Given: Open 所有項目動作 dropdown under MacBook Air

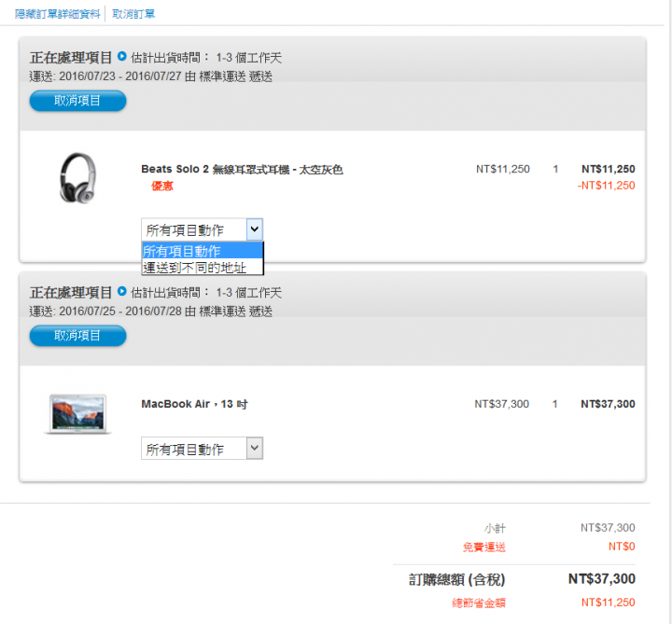Looking at the screenshot, I should click(202, 449).
